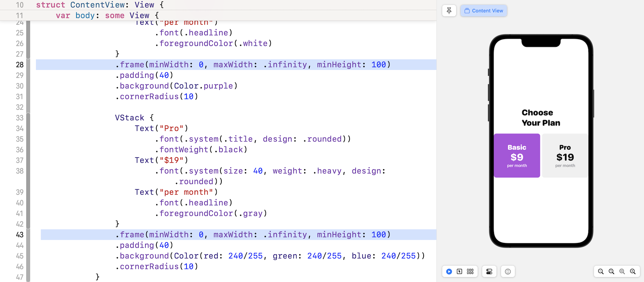Screen dimensions: 644x282
Task: Open canvas device settings toggles
Action: coord(489,272)
